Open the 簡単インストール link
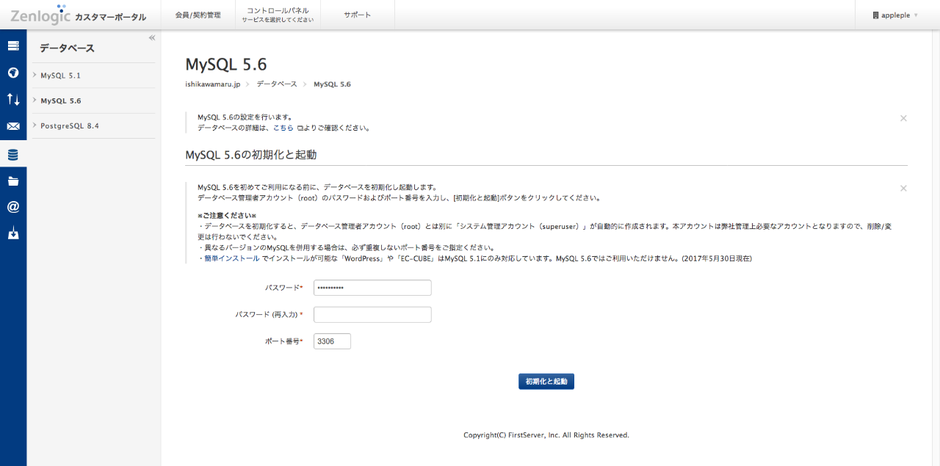Viewport: 940px width, 466px height. (231, 258)
